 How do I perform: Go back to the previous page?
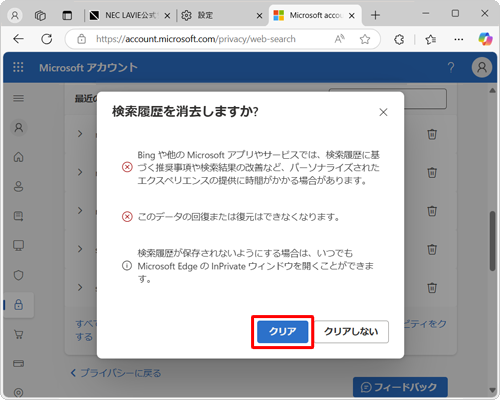[x=18, y=39]
